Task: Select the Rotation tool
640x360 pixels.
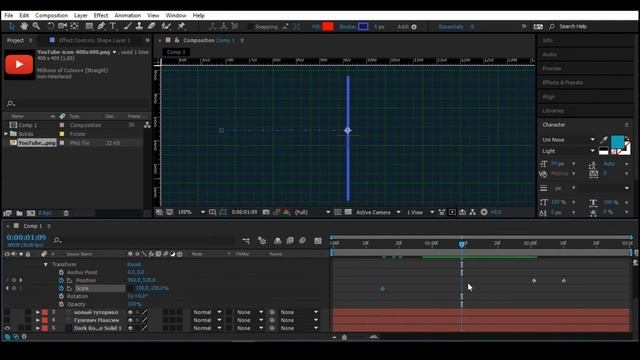Action: point(50,26)
